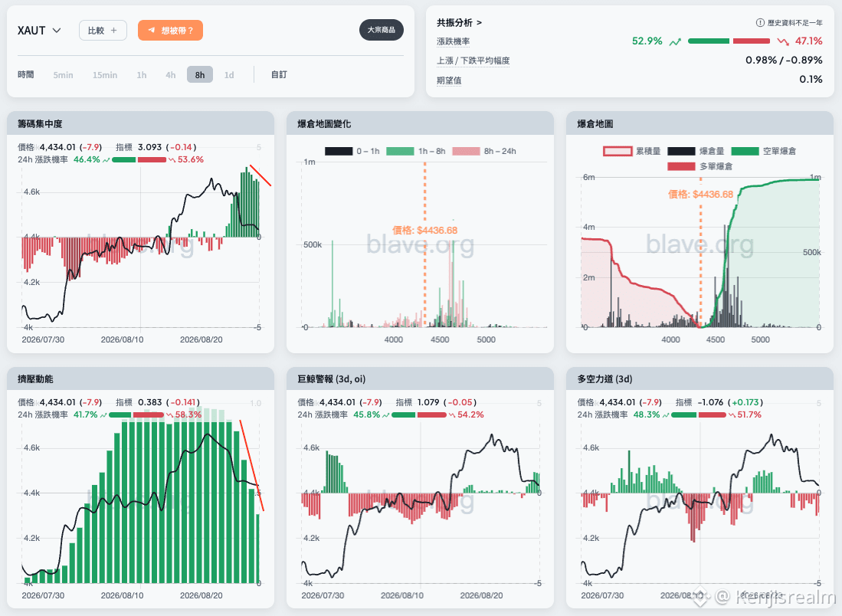Click the 價格: $4436.68 marker in 爆倉地圖變化
This screenshot has width=842, height=616.
click(424, 231)
